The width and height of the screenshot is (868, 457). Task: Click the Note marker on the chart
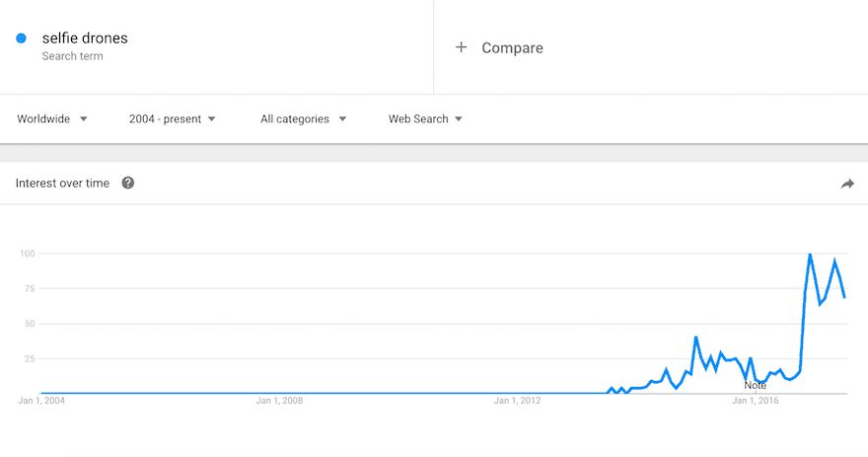click(756, 385)
